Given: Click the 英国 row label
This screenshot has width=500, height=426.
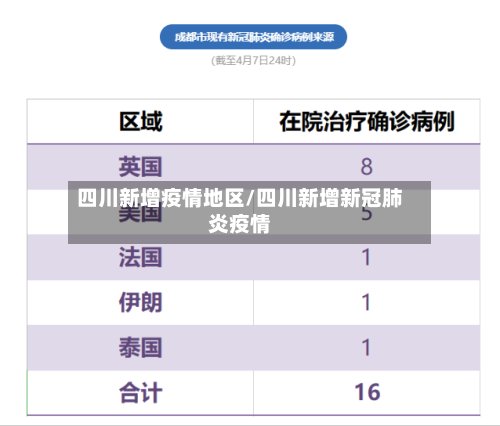Looking at the screenshot, I should tap(141, 166).
